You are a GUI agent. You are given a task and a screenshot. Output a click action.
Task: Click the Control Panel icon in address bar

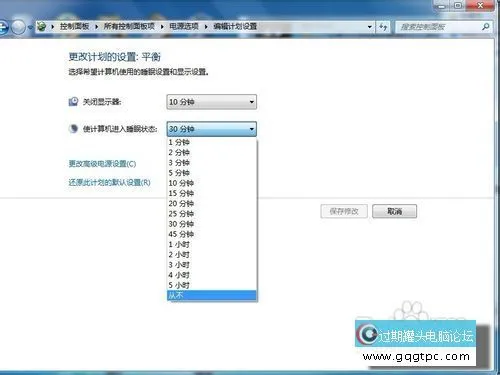pyautogui.click(x=42, y=26)
